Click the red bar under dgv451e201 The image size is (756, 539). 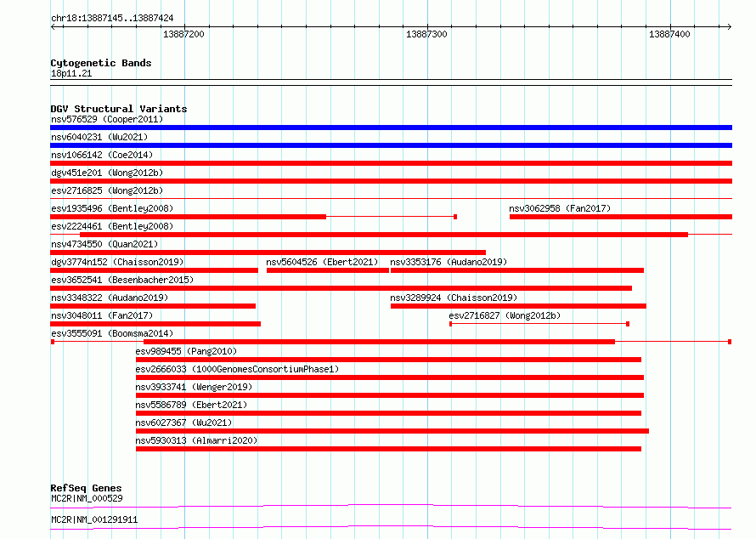click(391, 181)
